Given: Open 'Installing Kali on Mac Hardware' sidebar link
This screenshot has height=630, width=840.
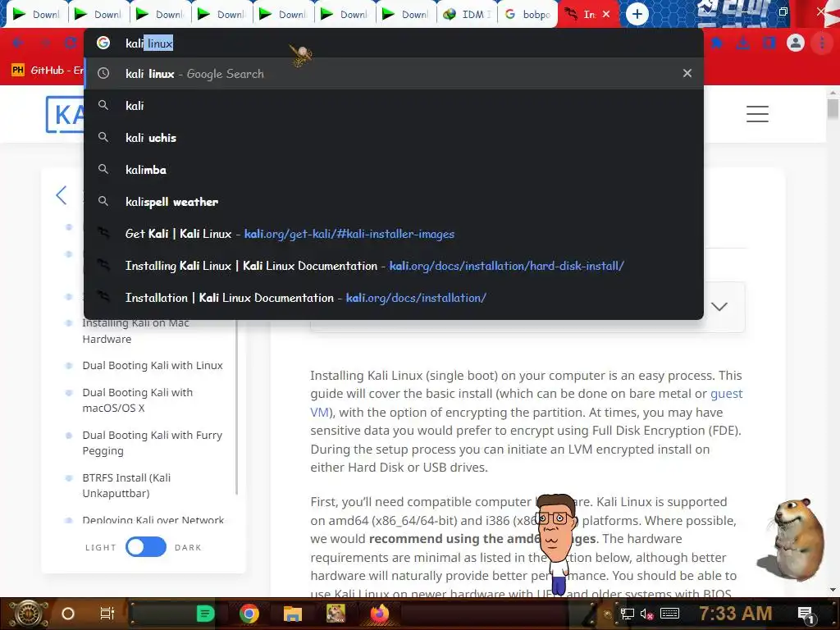Looking at the screenshot, I should (x=135, y=331).
